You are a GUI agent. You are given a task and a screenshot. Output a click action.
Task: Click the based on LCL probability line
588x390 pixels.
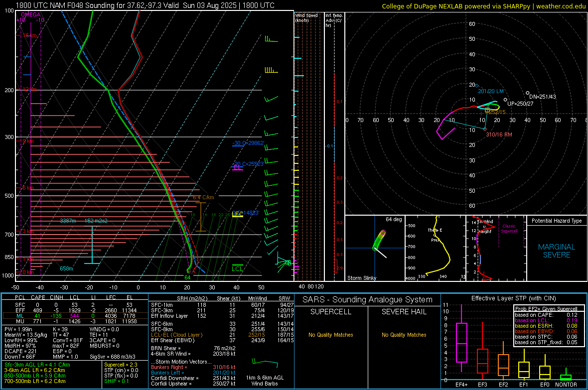tap(546, 321)
